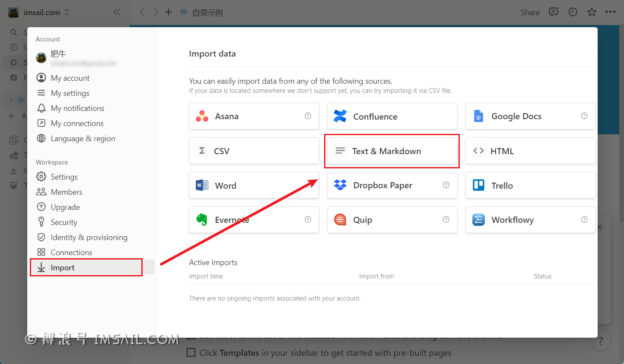
Task: Open the help question button
Action: [601, 342]
